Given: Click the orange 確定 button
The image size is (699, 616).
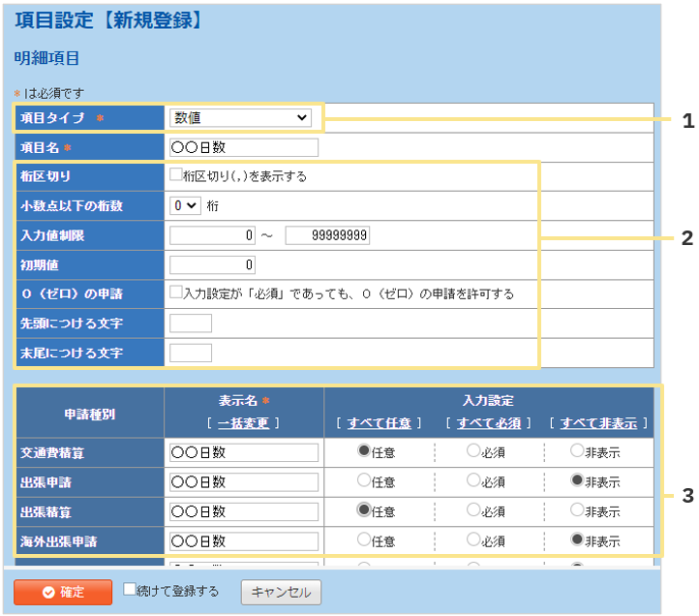Looking at the screenshot, I should click(x=63, y=592).
